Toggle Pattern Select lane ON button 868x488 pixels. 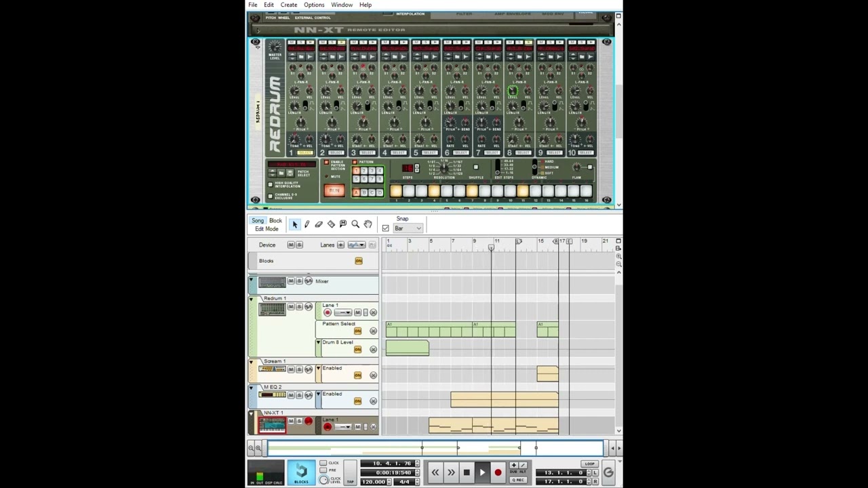click(357, 331)
